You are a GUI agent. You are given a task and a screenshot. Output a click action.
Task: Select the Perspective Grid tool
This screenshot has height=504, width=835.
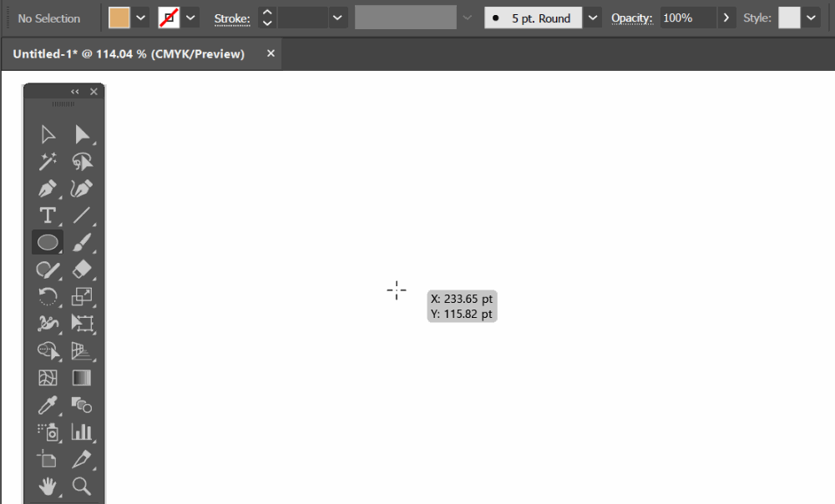point(82,350)
